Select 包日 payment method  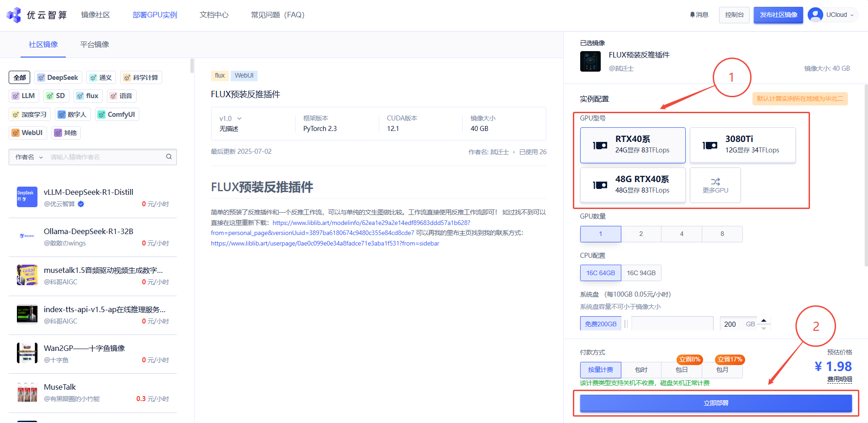[x=682, y=370]
